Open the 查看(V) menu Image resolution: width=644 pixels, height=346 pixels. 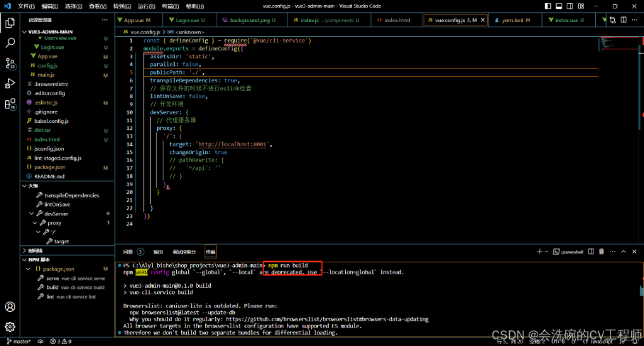pos(98,6)
